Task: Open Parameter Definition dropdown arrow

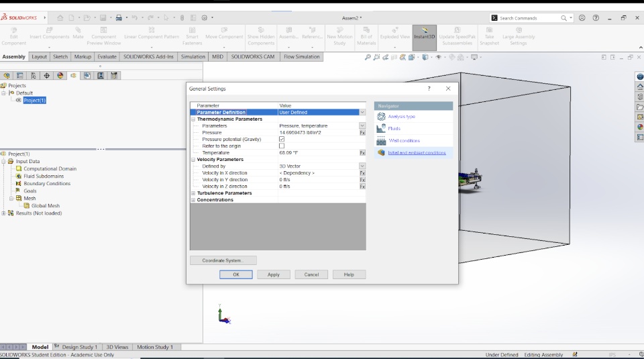Action: click(362, 112)
